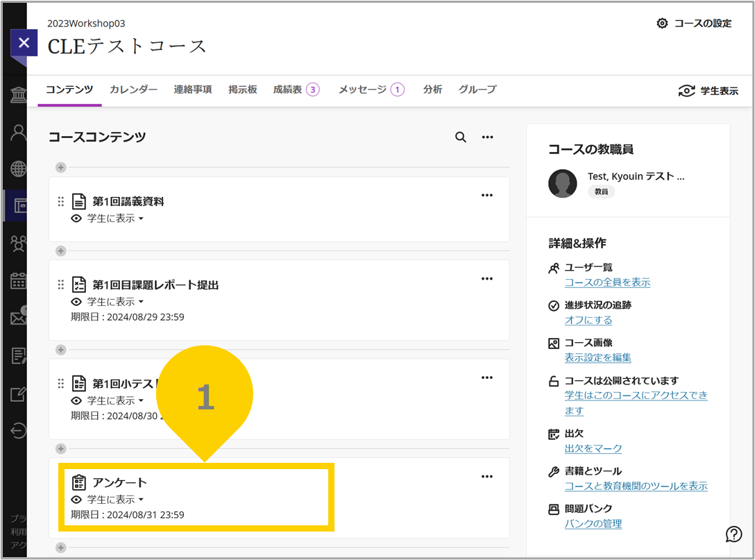Switch to the 連絡事項 tab
This screenshot has width=755, height=560.
point(193,90)
